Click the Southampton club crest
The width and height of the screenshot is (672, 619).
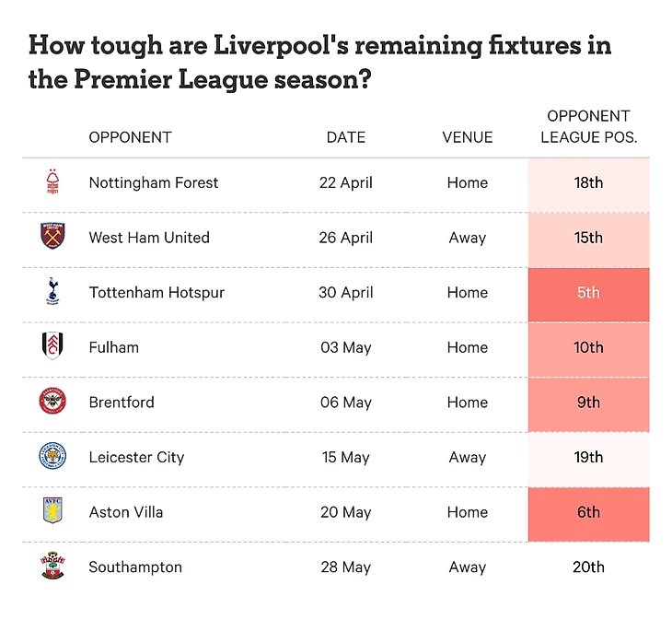pos(52,566)
